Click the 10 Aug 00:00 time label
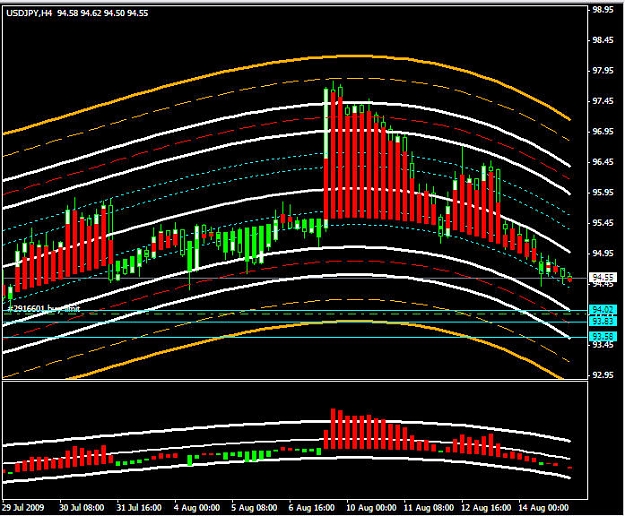The height and width of the screenshot is (516, 625). [x=371, y=508]
